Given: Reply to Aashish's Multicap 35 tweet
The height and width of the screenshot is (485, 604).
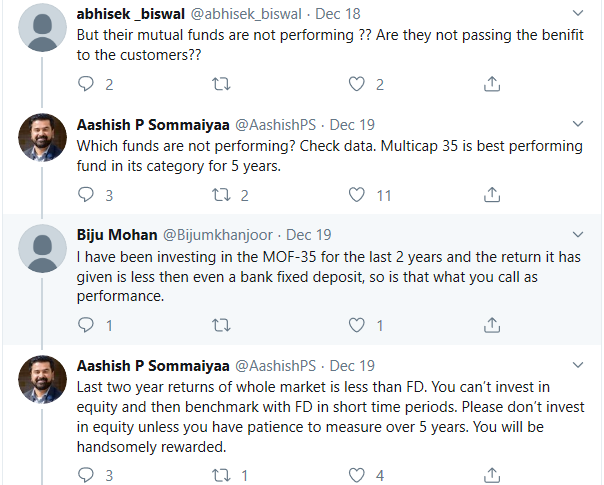Looking at the screenshot, I should pos(86,195).
